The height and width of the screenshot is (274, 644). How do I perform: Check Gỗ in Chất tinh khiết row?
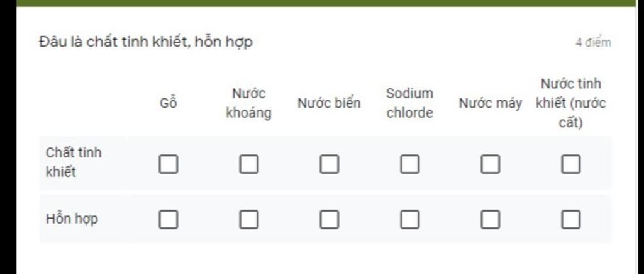click(168, 164)
